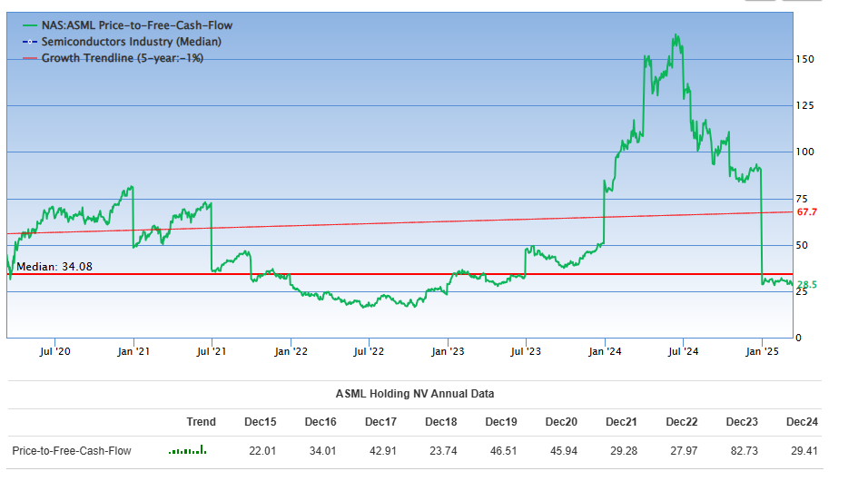Click the green 28.5 current value label
868x481 pixels.
point(806,284)
